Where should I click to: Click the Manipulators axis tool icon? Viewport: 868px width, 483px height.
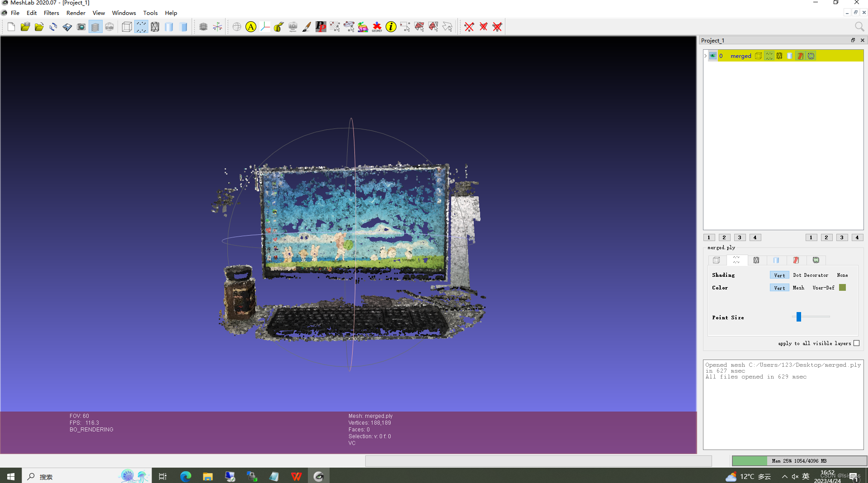[x=265, y=27]
